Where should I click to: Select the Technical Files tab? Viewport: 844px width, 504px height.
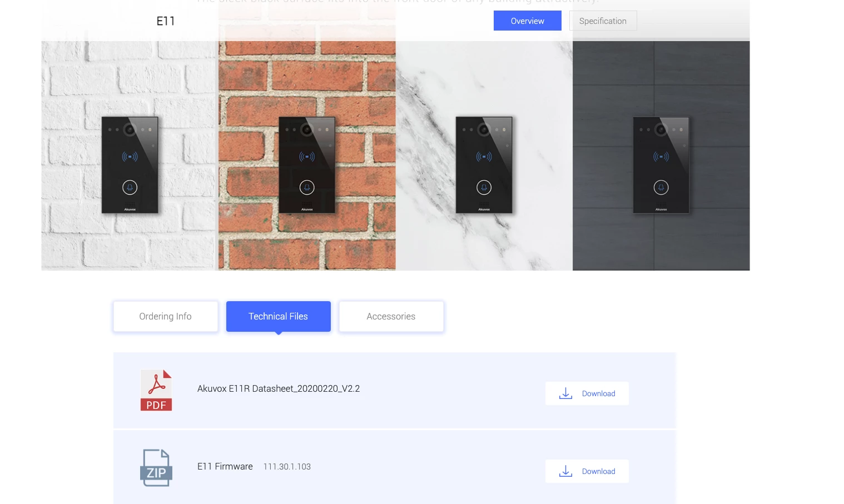pyautogui.click(x=278, y=316)
